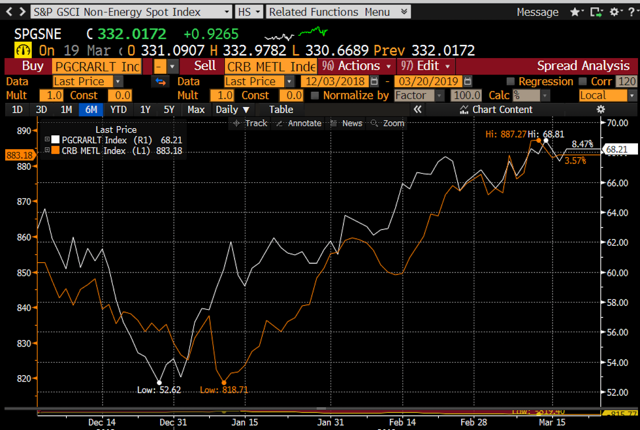Open calendar icon for end date
This screenshot has height=430, width=640.
(468, 81)
